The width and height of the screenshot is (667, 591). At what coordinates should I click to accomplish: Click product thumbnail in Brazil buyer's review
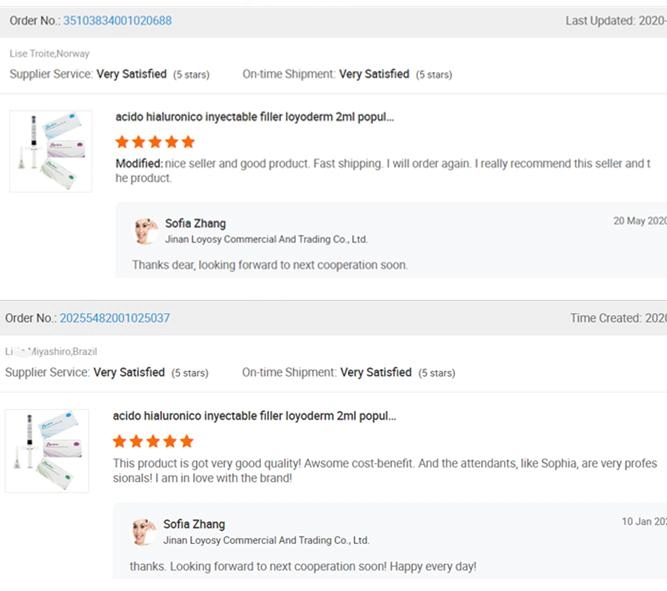(x=47, y=450)
